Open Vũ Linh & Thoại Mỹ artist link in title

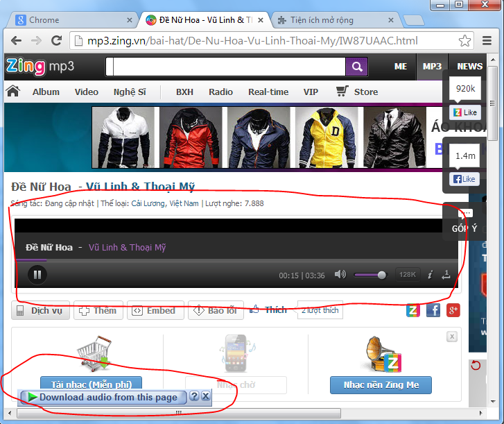pyautogui.click(x=140, y=187)
